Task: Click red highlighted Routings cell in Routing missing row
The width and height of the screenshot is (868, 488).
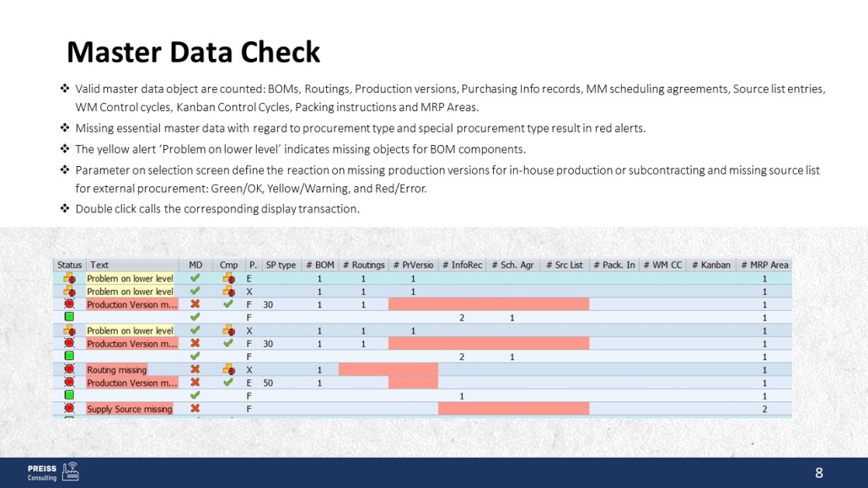Action: (363, 370)
